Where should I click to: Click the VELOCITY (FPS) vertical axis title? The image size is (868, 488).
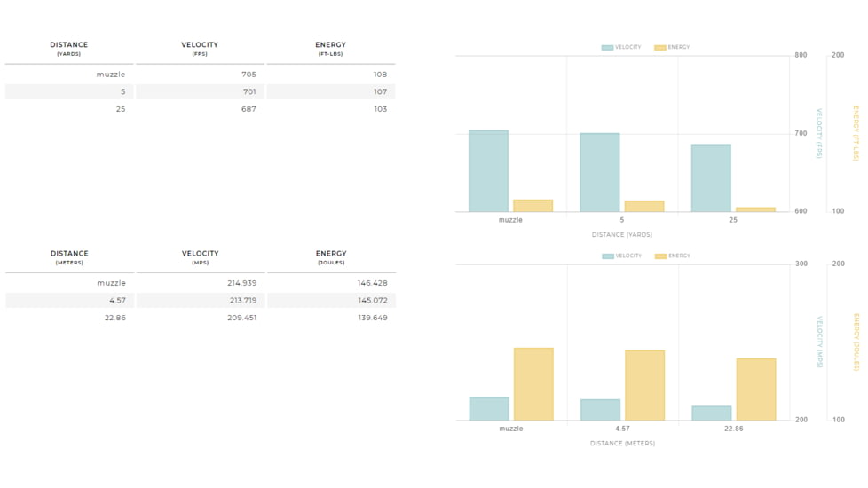[x=819, y=133]
